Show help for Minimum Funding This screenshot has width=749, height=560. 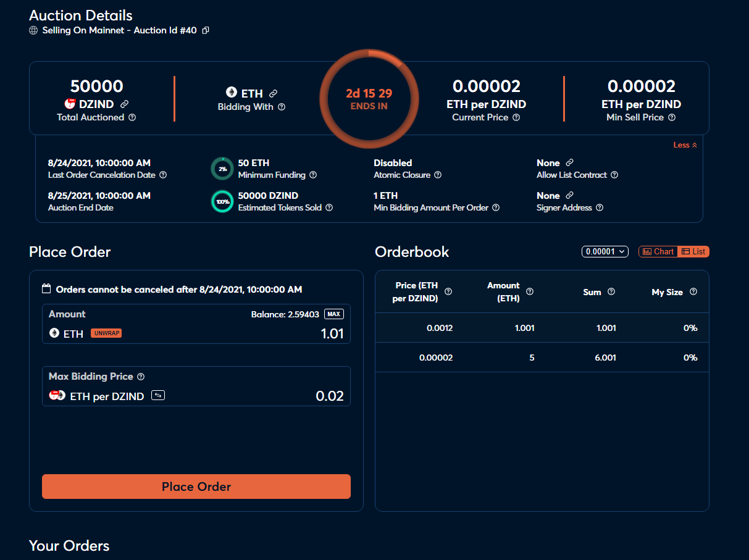point(313,175)
